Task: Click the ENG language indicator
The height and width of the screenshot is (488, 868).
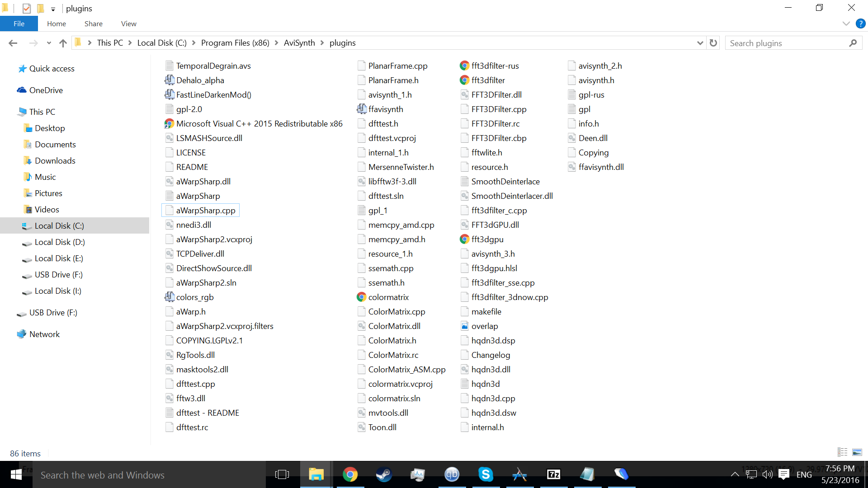Action: point(804,474)
